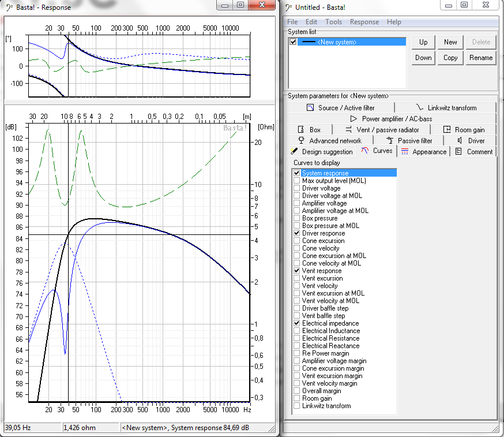
Task: Click the Room gain tab icon
Action: point(447,130)
